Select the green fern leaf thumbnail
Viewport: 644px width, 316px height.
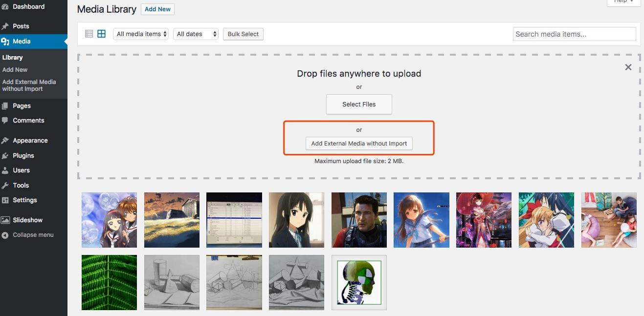tap(109, 282)
